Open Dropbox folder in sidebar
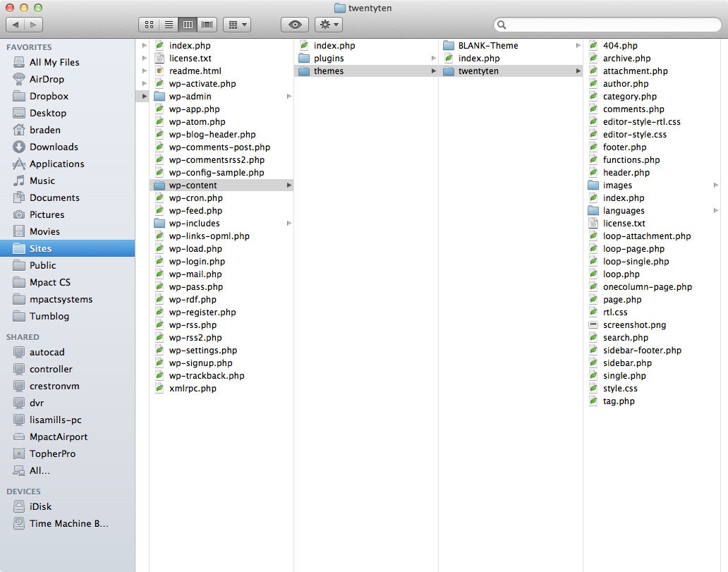Screen dimensions: 728x572 tap(67, 96)
